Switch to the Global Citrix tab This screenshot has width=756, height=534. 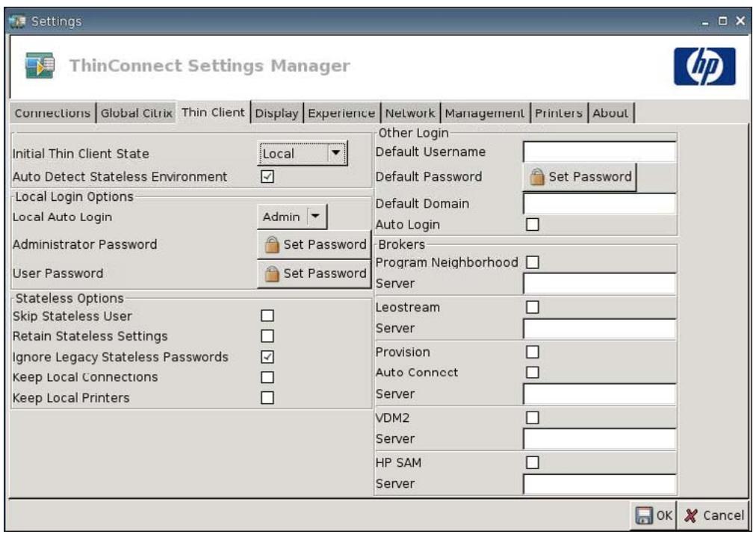137,114
